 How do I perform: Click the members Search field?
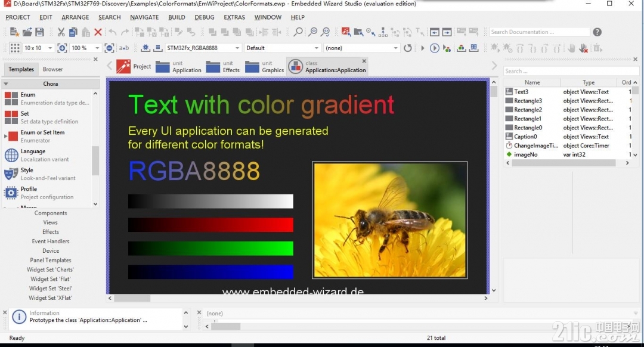(x=571, y=71)
